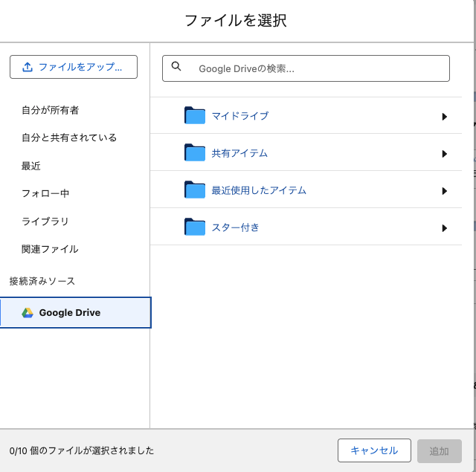Image resolution: width=476 pixels, height=472 pixels.
Task: Select 自分が所有者 in sidebar
Action: [x=50, y=110]
